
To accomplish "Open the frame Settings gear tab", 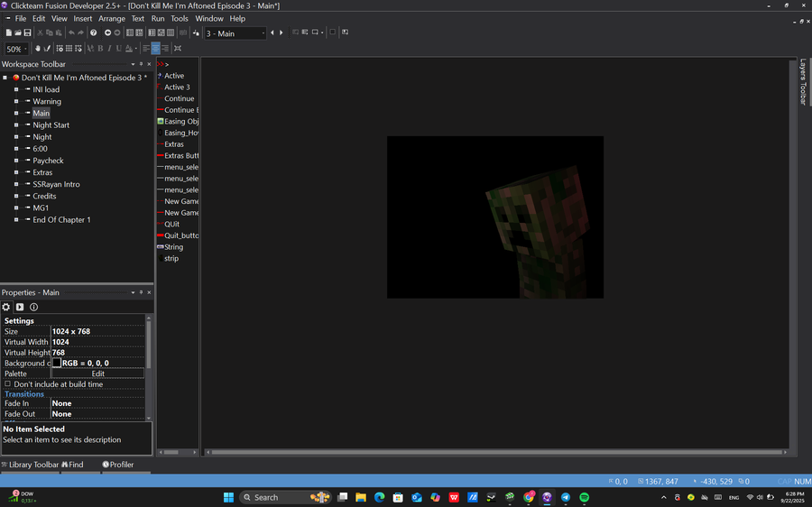I will (6, 307).
